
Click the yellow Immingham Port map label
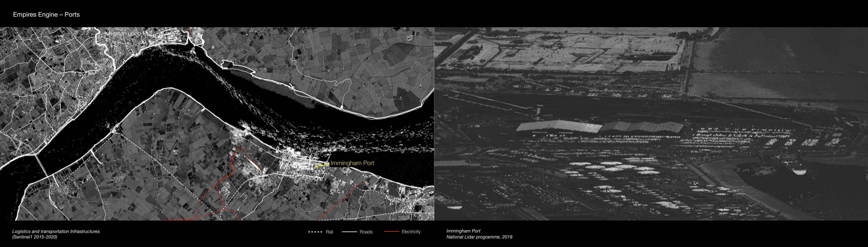click(x=352, y=163)
